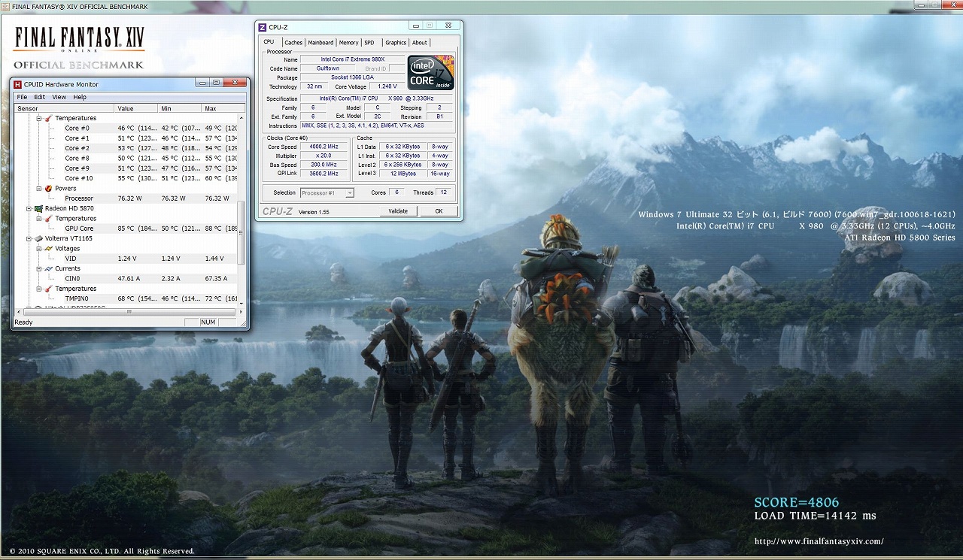Click the Name field showing Intel Core i7 Extreme 980X
Viewport: 963px width, 560px height.
tap(353, 59)
